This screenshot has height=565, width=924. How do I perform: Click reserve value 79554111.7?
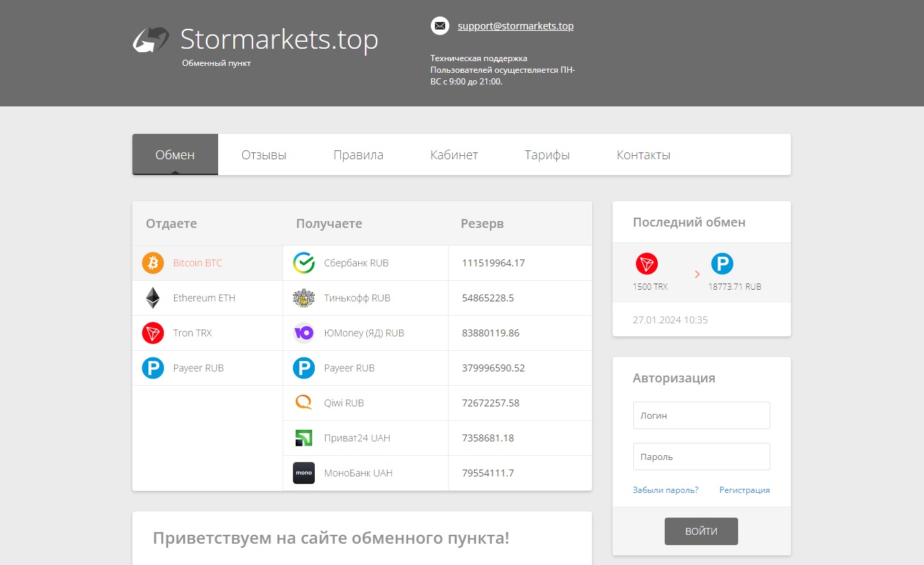488,473
